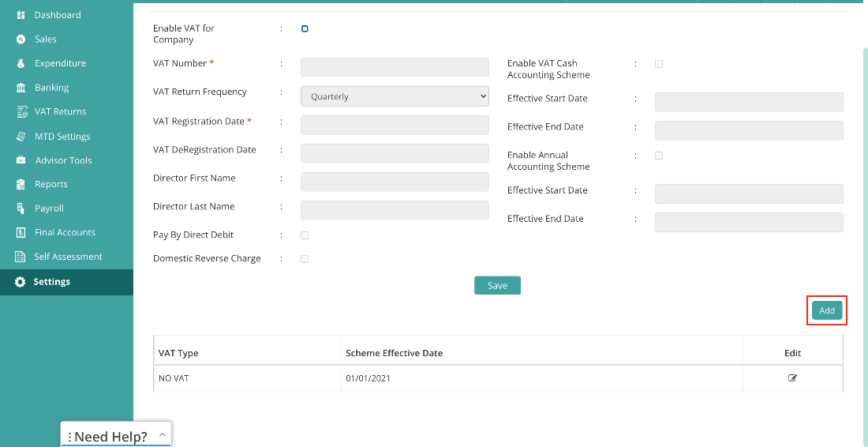
Task: Focus the VAT Number input field
Action: pos(395,67)
